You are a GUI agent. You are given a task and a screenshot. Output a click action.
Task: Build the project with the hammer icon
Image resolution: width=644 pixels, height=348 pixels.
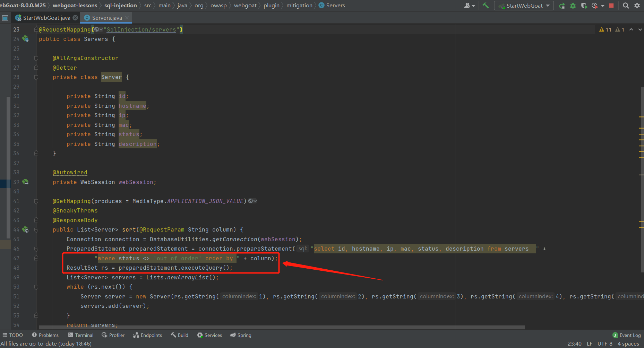click(485, 6)
